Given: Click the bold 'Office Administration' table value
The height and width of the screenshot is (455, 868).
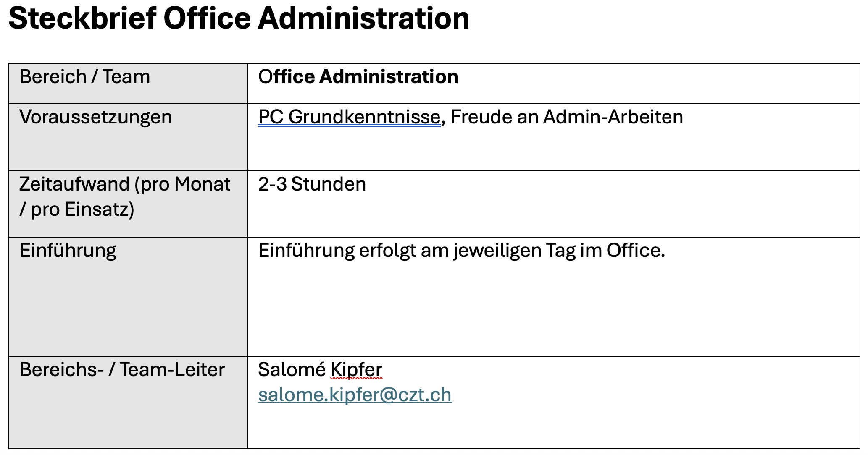Looking at the screenshot, I should click(358, 77).
